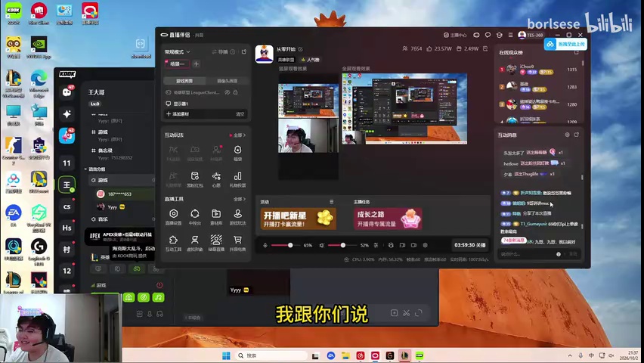Add new scene with plus button

[x=197, y=64]
